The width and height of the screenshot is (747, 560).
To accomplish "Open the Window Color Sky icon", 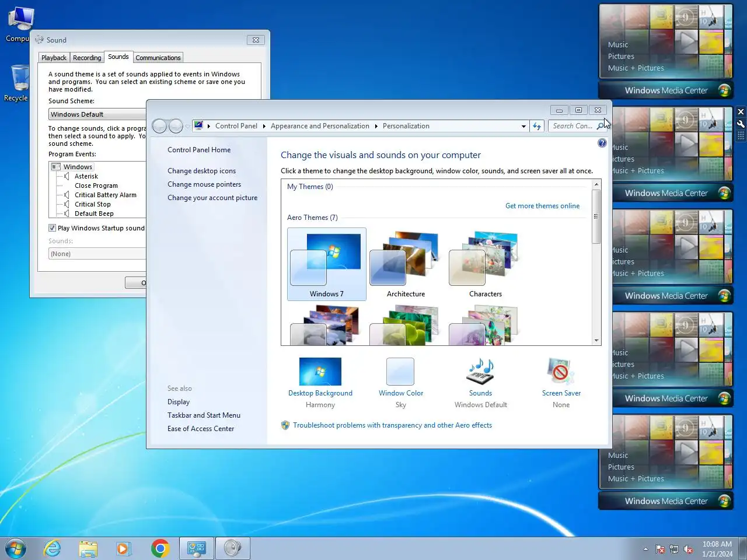I will [x=400, y=372].
